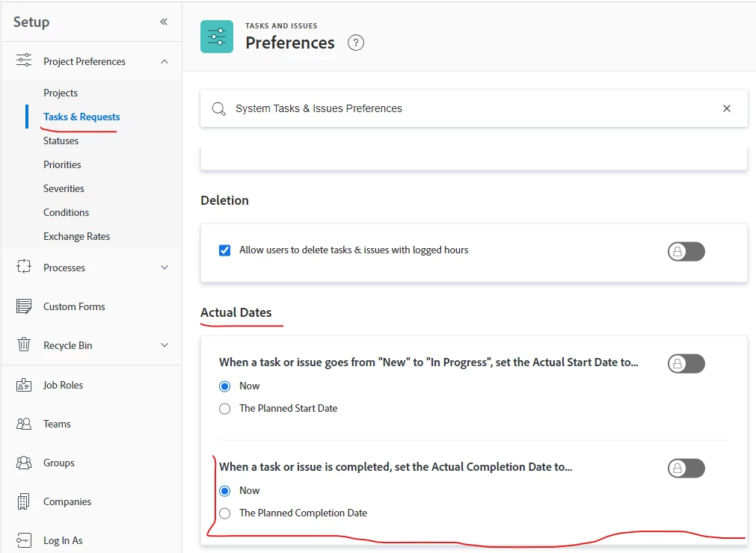Uncheck Allow users to delete tasks checkbox

[x=224, y=250]
